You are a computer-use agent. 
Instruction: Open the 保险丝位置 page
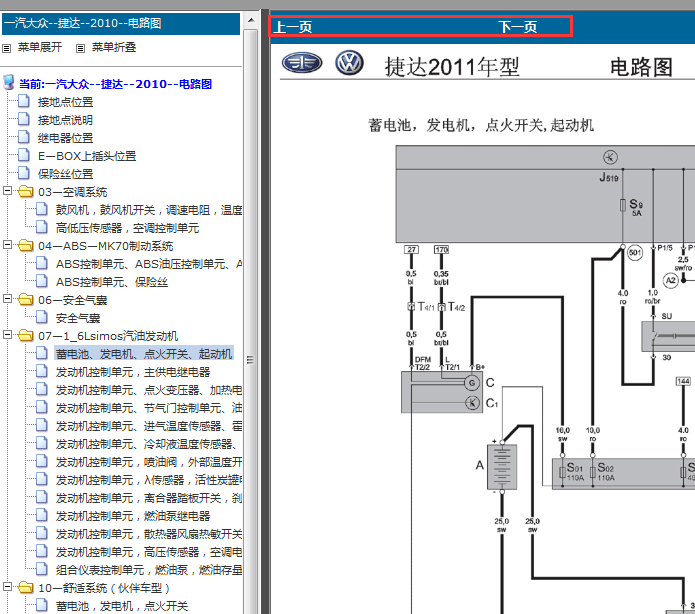(x=65, y=174)
